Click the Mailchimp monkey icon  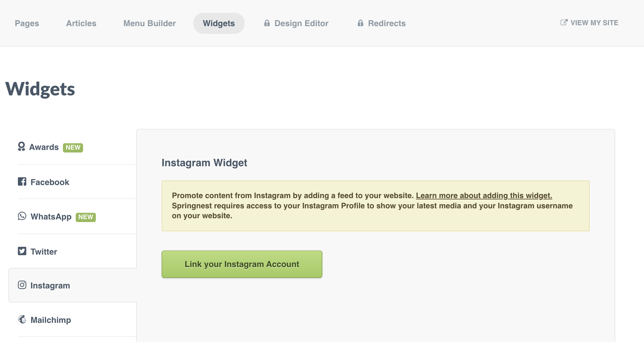tap(22, 319)
